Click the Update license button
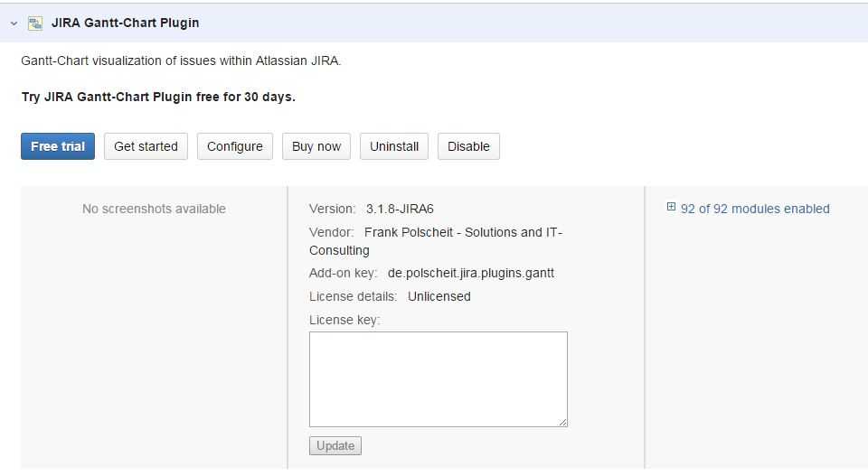868x476 pixels. [335, 446]
